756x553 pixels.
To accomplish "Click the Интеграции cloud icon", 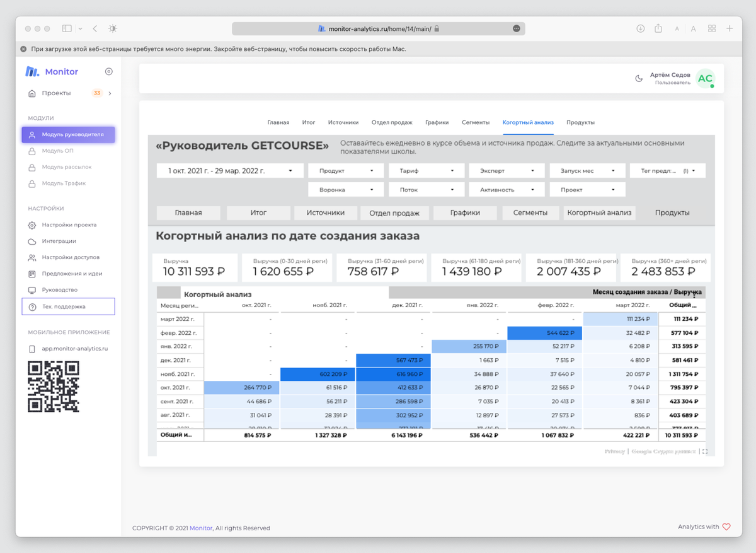I will click(32, 242).
